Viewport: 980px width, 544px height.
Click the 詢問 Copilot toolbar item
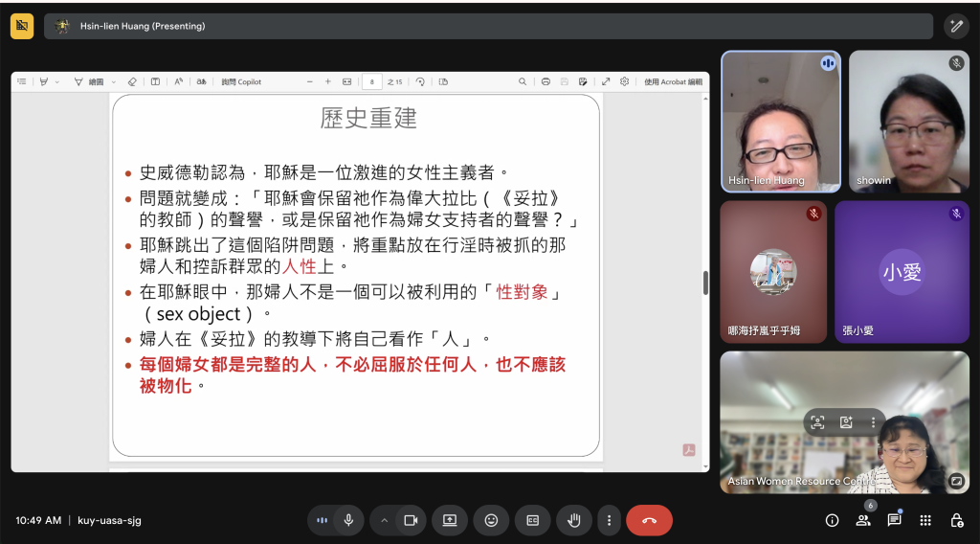241,82
